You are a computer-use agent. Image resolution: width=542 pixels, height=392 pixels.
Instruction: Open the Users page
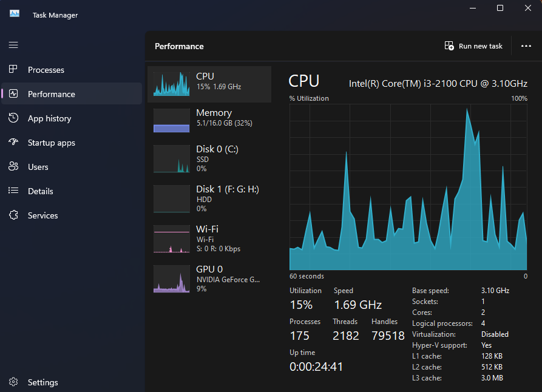pos(38,167)
